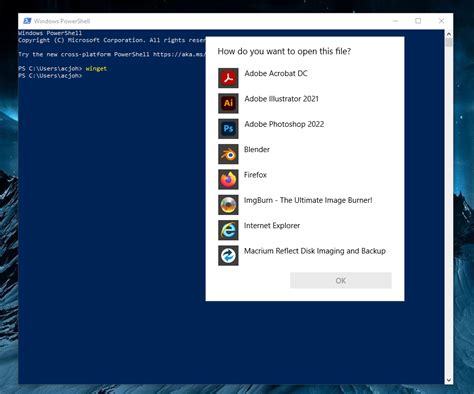474x394 pixels.
Task: Select the Firefox label
Action: click(x=255, y=175)
